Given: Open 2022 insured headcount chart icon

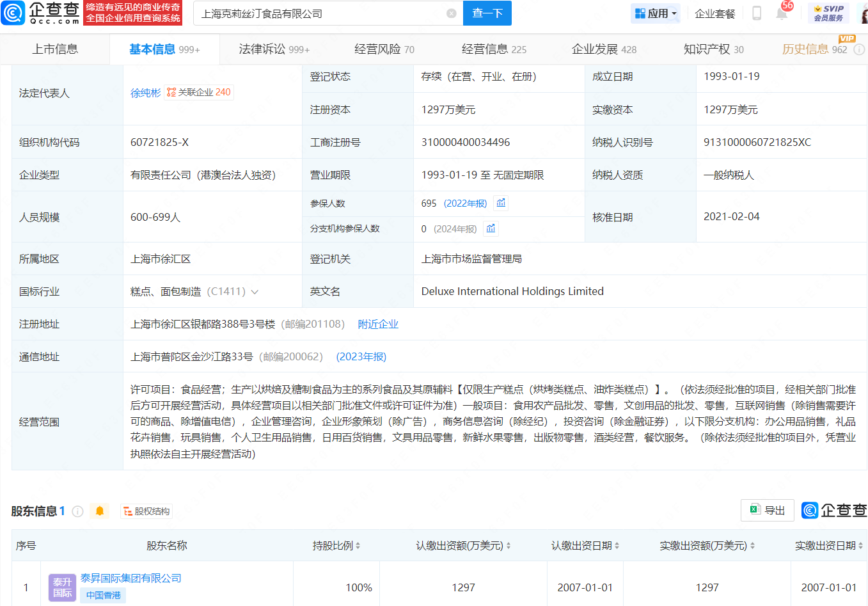Looking at the screenshot, I should pos(501,203).
